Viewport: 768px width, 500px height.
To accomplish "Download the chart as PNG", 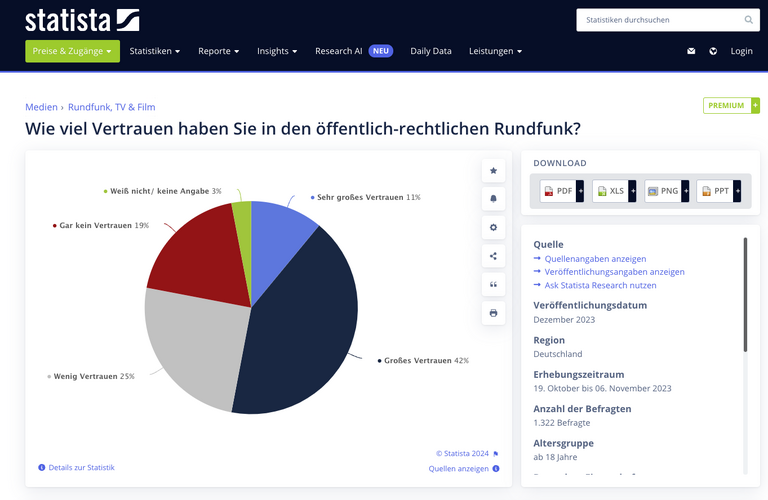I will click(x=667, y=191).
